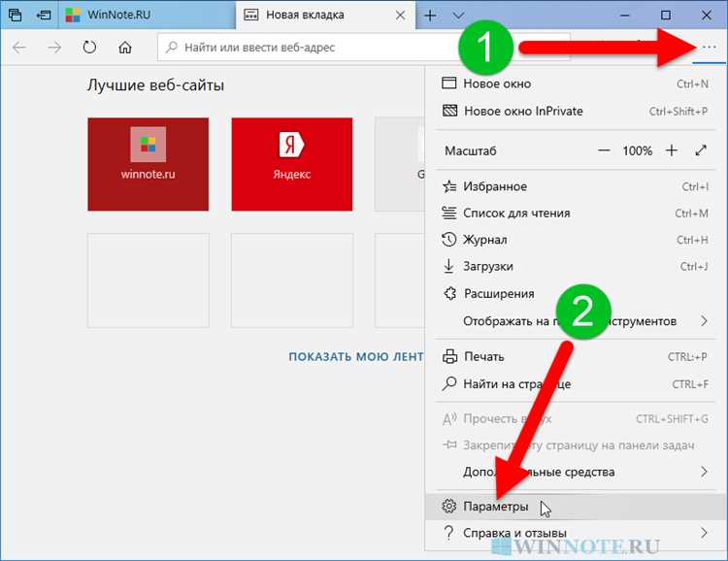Click the Прочесть вслух entry

pos(576,419)
